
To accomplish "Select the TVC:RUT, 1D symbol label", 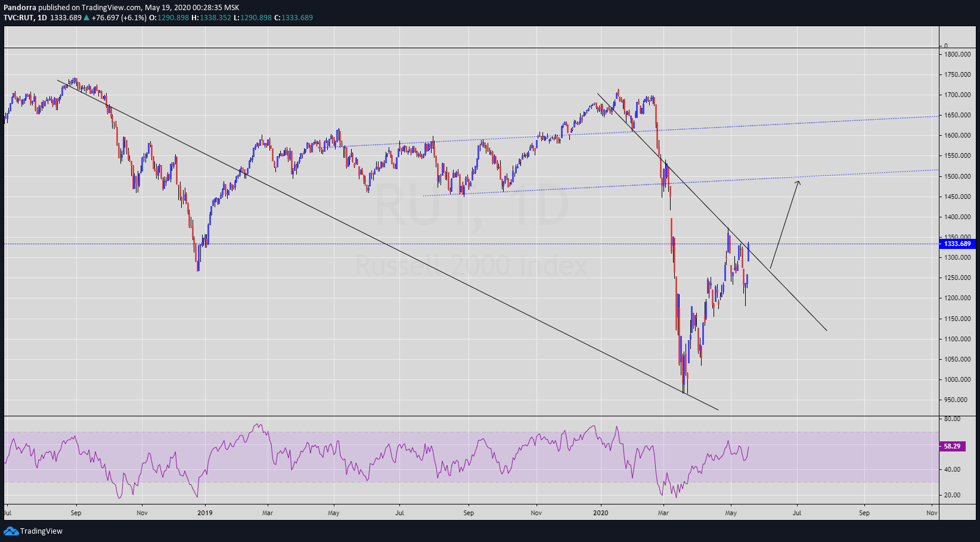I will click(x=25, y=18).
